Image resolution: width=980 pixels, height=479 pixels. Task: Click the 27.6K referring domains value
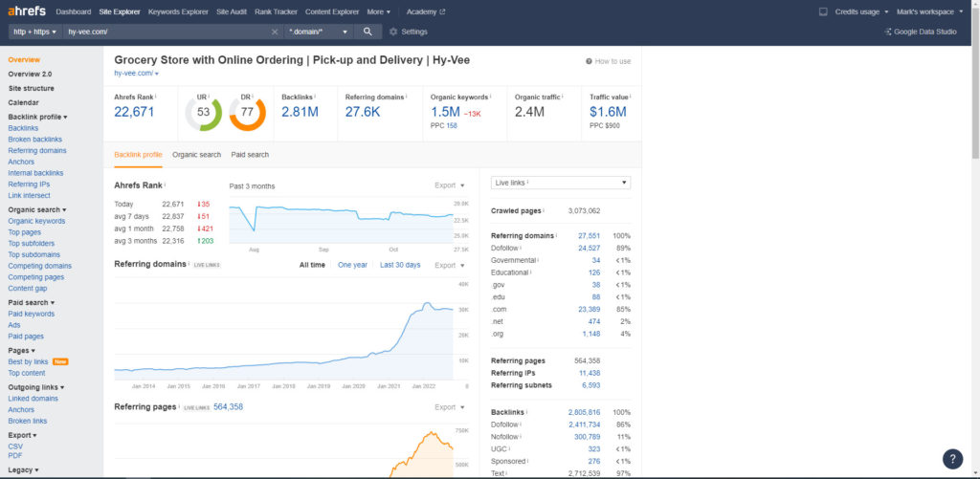pos(363,112)
